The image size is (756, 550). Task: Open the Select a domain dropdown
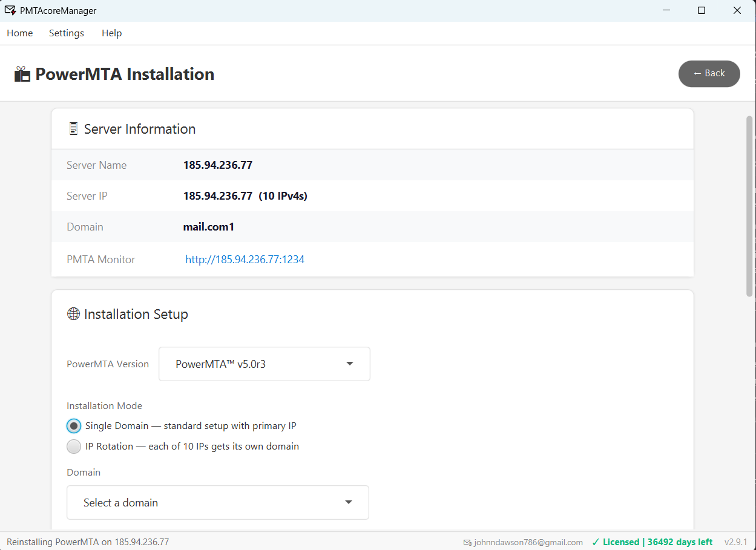click(217, 502)
